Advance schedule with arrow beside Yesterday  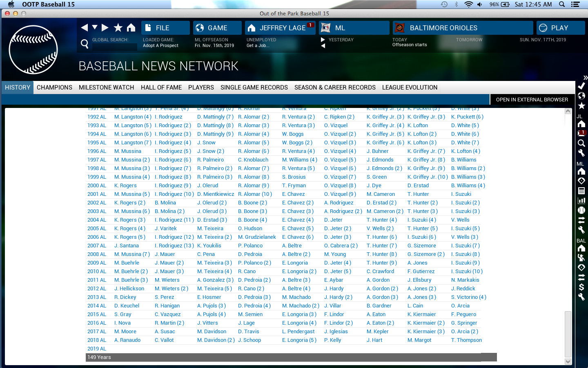(323, 40)
